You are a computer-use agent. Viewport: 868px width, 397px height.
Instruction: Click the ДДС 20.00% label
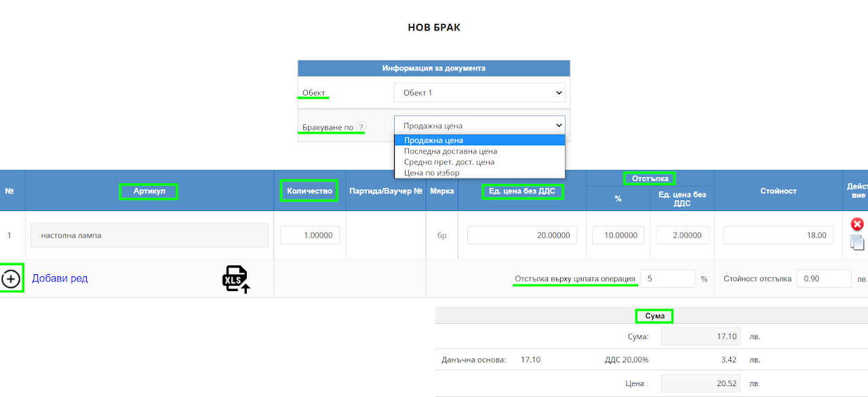(x=627, y=360)
